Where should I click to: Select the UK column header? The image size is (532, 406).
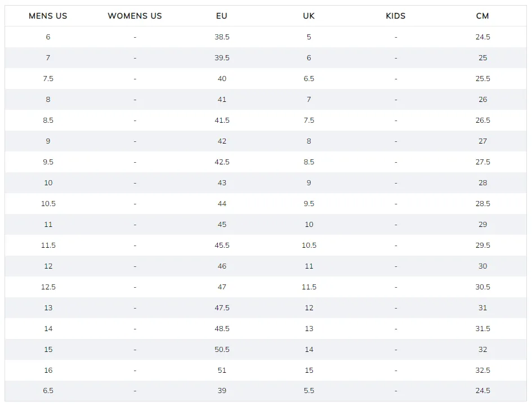click(x=309, y=16)
